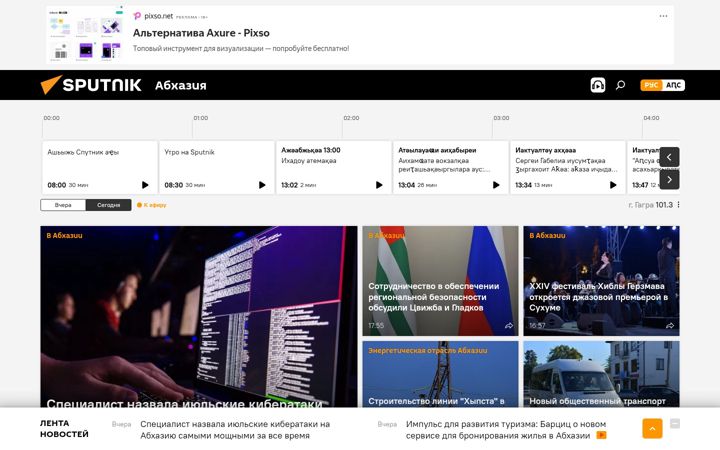Viewport: 720px width, 450px height.
Task: Open the radio headphones icon
Action: click(x=597, y=85)
